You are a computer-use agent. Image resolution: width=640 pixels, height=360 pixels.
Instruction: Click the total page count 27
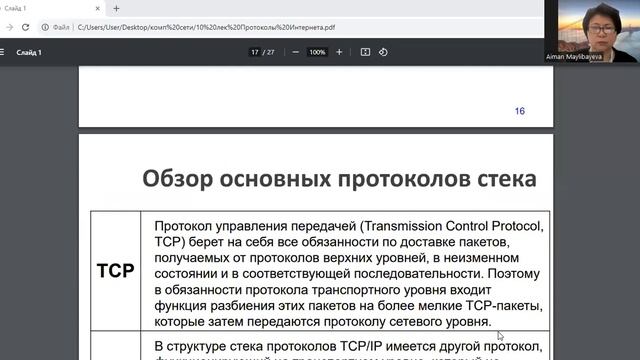[270, 52]
